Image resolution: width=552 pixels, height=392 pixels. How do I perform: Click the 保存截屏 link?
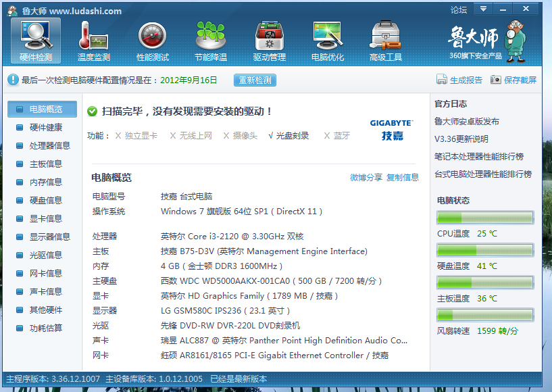pos(520,80)
